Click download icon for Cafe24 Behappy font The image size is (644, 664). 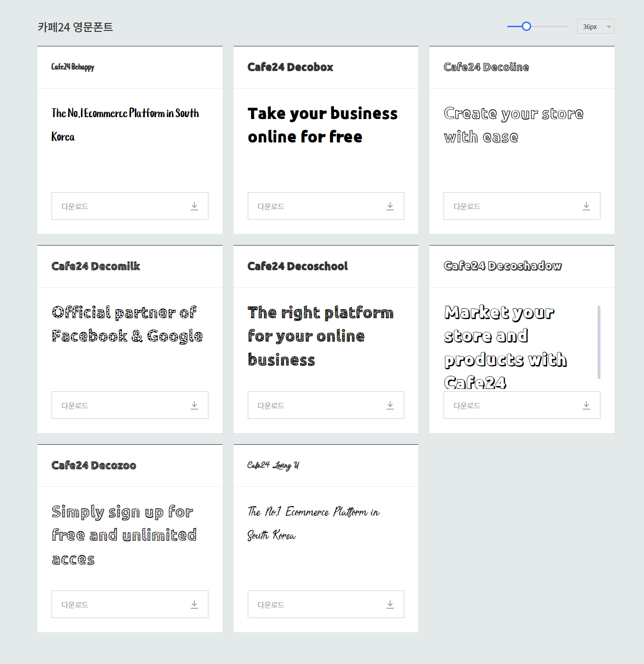tap(194, 206)
